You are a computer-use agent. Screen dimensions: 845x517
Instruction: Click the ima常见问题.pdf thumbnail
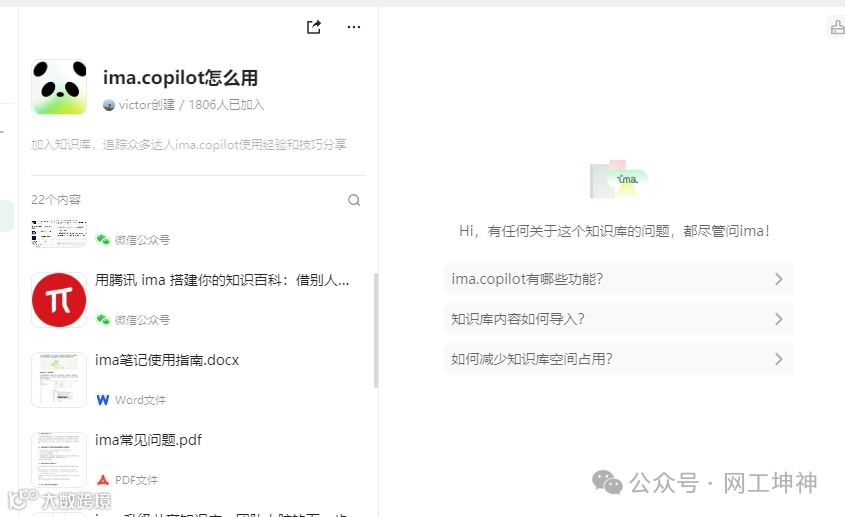pyautogui.click(x=59, y=459)
